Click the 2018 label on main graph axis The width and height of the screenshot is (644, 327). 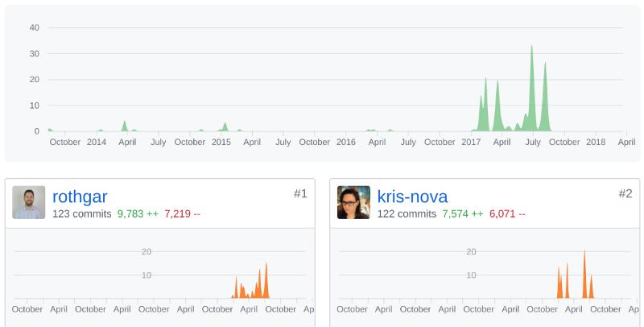point(596,142)
